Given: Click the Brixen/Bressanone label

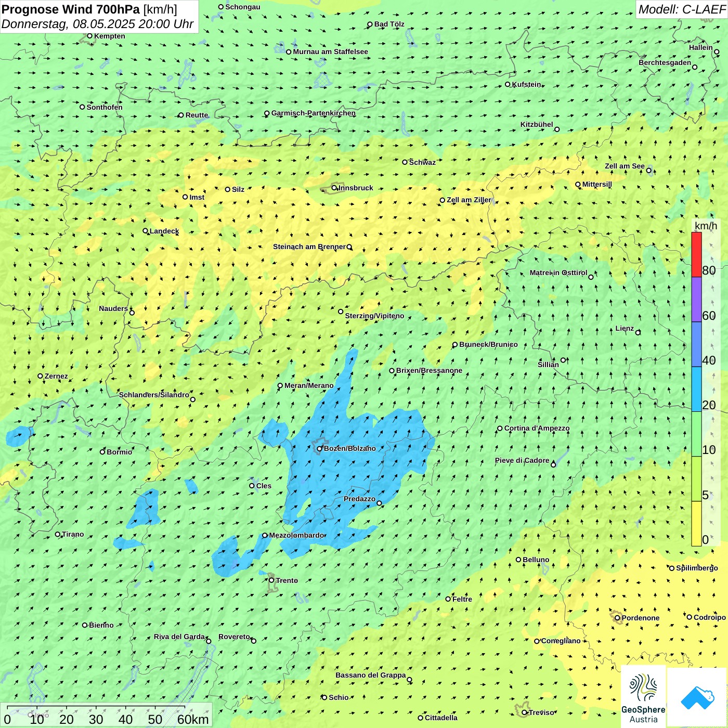Looking at the screenshot, I should pyautogui.click(x=429, y=370).
